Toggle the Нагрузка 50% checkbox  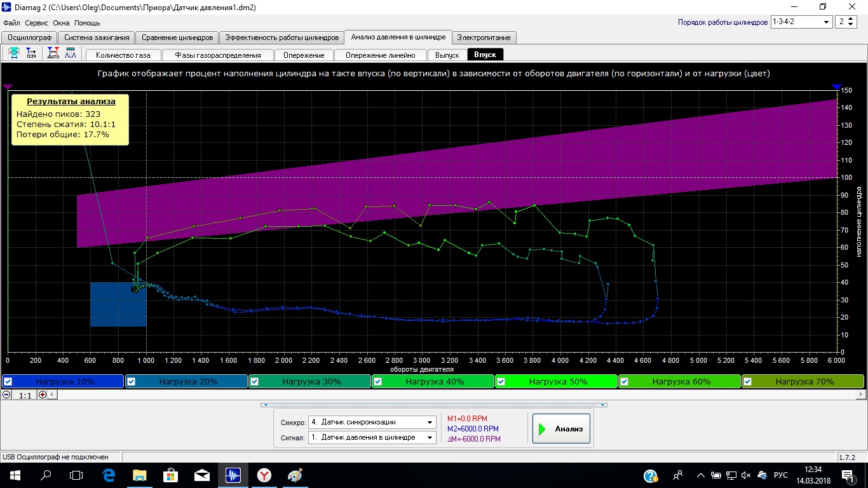pyautogui.click(x=501, y=381)
